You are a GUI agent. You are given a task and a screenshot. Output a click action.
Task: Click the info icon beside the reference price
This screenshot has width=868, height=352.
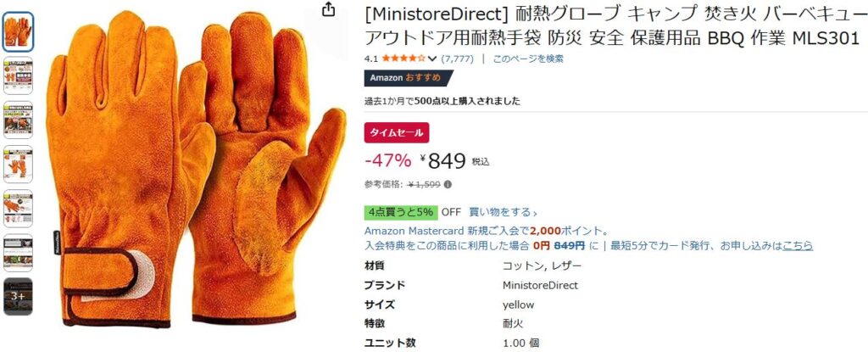point(448,184)
